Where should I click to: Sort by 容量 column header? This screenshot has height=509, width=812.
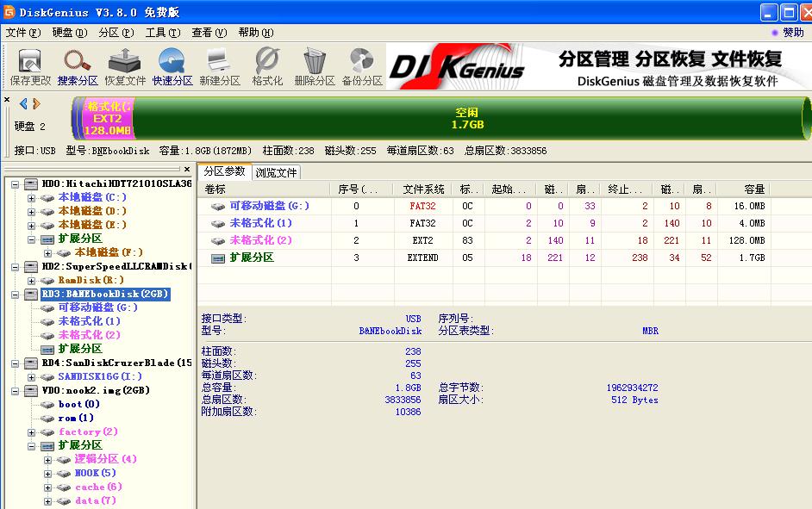[x=744, y=189]
